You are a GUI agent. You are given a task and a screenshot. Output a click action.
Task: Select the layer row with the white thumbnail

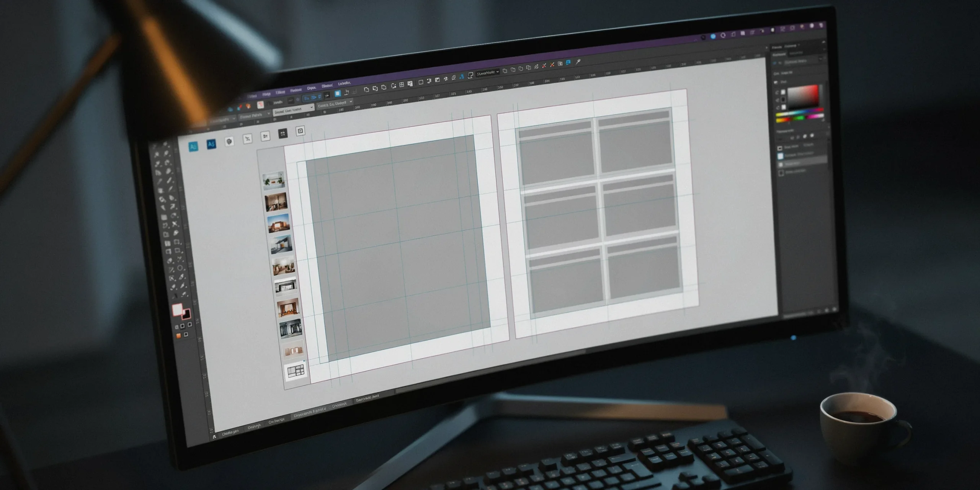[x=802, y=155]
